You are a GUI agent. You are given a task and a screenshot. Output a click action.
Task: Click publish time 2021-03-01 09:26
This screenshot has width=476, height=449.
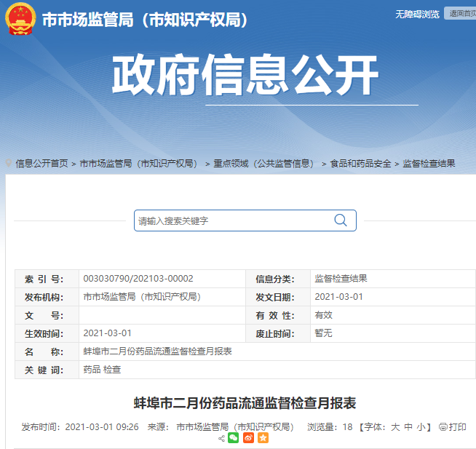point(102,427)
